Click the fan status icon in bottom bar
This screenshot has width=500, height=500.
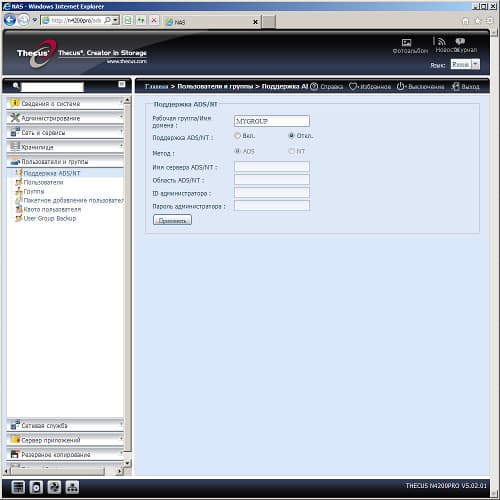(54, 487)
